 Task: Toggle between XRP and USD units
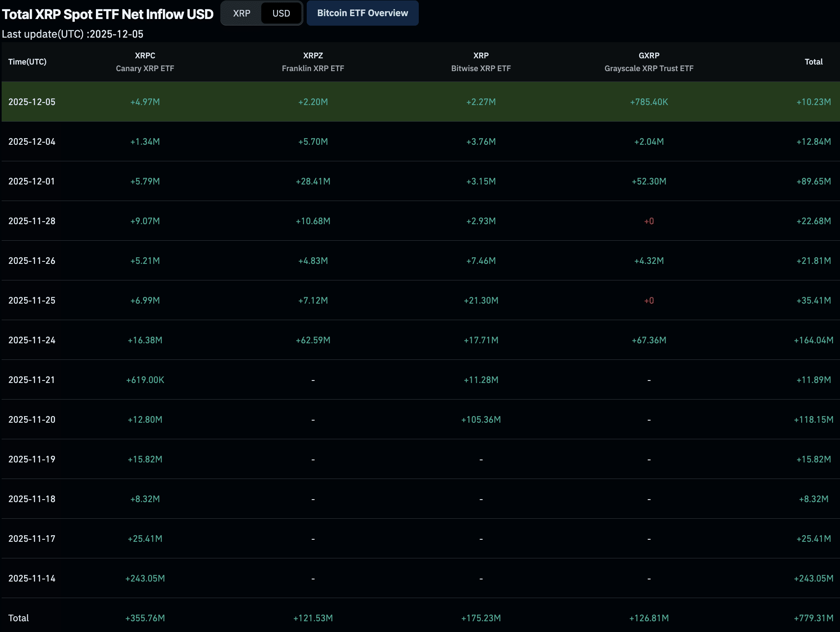coord(262,13)
